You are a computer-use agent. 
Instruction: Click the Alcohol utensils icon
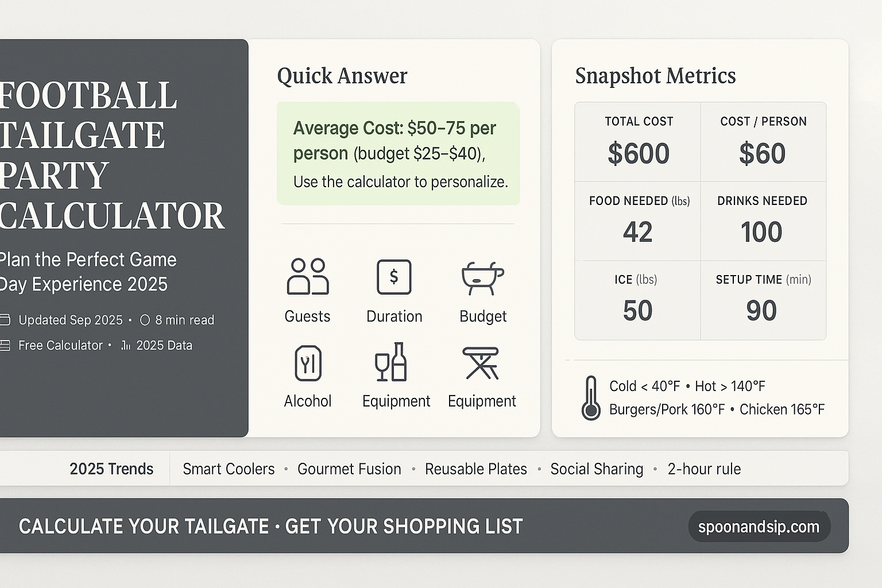[308, 363]
